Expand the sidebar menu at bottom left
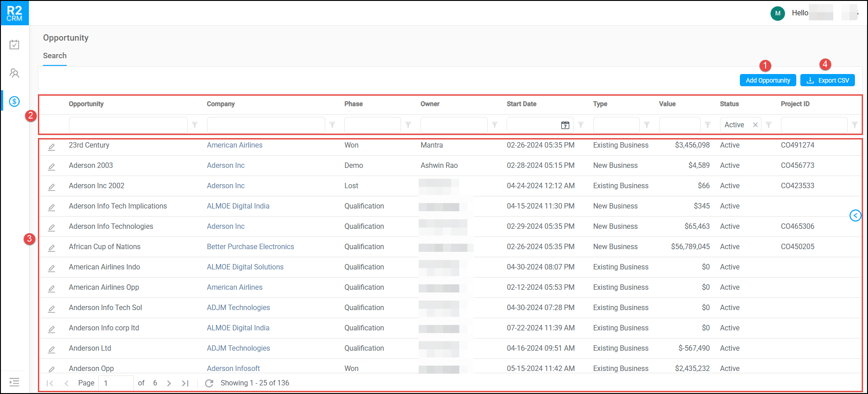 (x=14, y=382)
